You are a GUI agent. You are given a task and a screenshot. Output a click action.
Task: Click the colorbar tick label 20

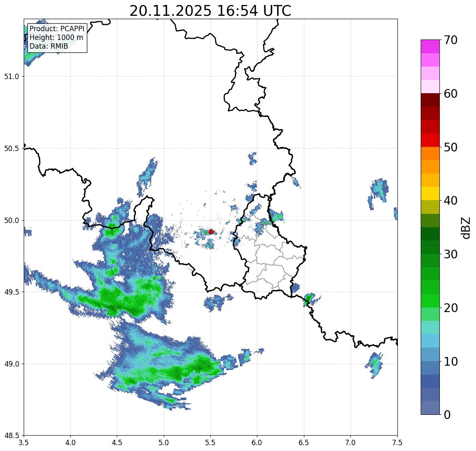451,308
